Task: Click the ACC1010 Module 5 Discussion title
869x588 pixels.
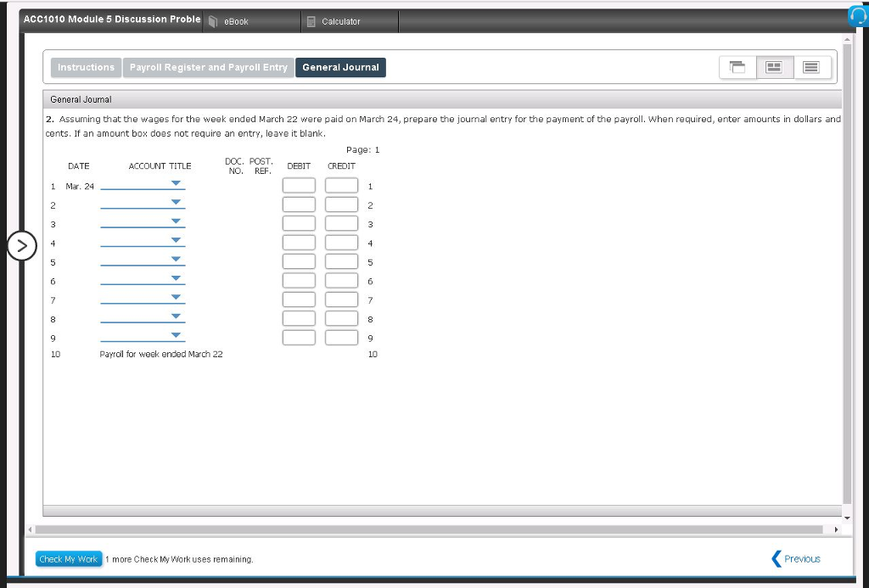Action: 112,19
